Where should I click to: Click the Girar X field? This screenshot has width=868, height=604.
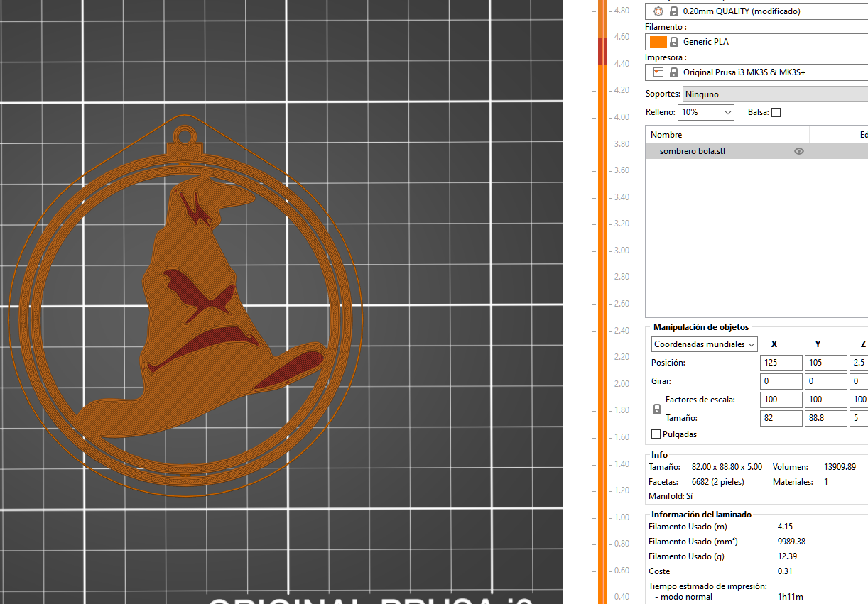pos(781,381)
